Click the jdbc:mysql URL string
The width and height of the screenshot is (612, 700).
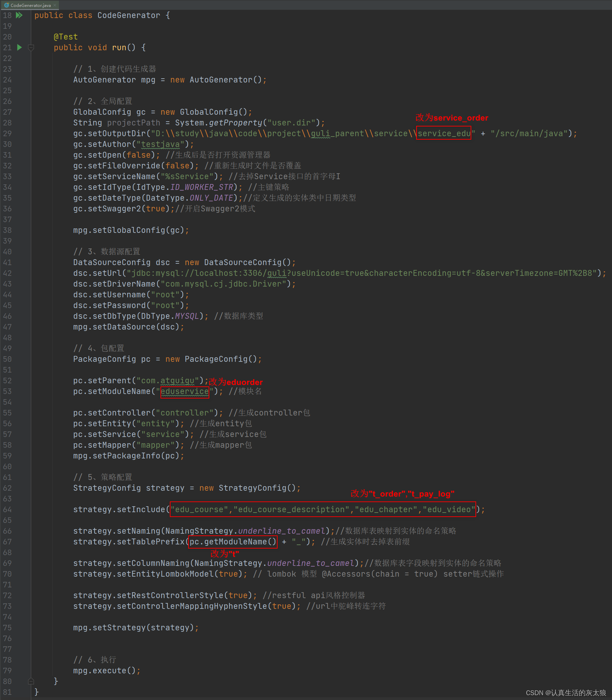coord(362,273)
